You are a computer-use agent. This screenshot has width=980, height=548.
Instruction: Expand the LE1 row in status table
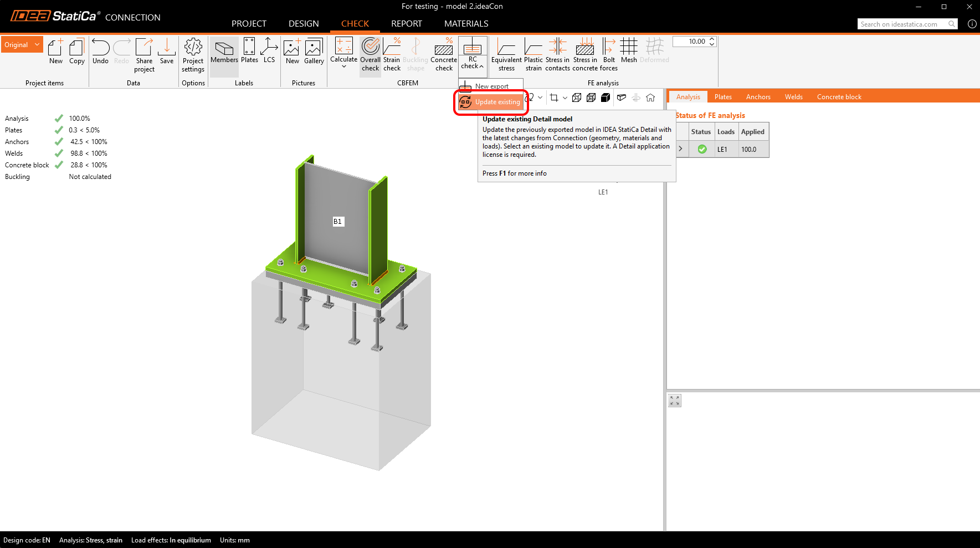pyautogui.click(x=681, y=149)
